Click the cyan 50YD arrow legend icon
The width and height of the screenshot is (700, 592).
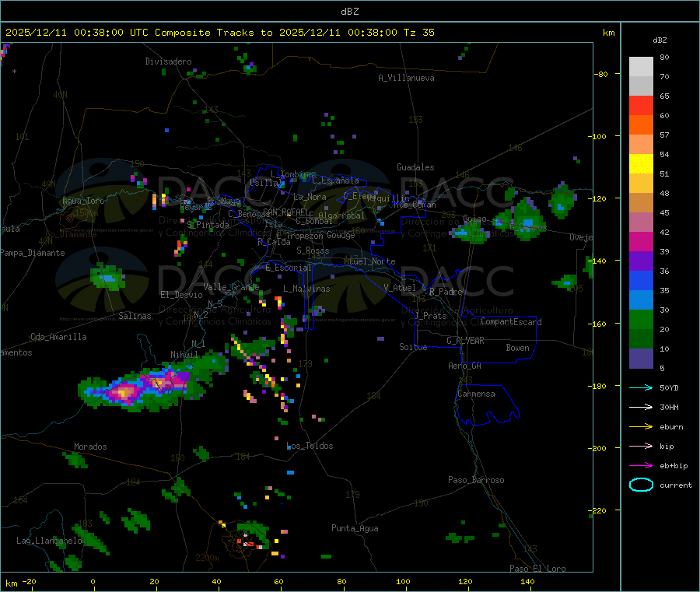[x=641, y=387]
